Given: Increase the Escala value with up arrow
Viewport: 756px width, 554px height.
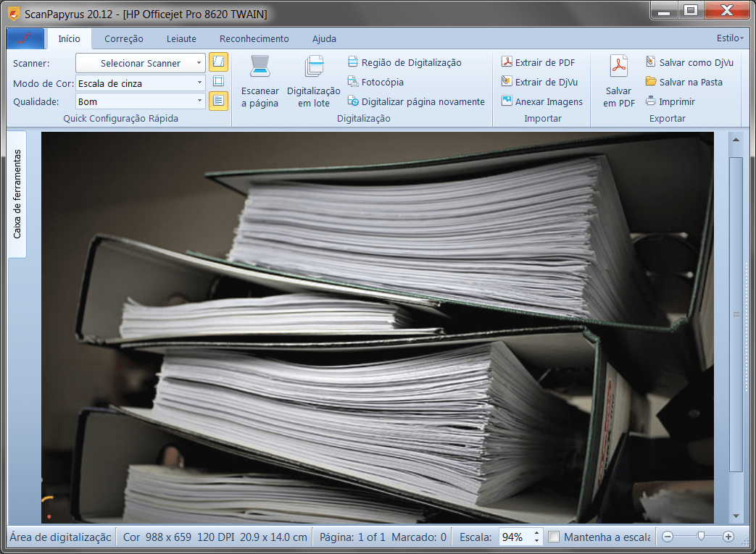Looking at the screenshot, I should point(536,533).
